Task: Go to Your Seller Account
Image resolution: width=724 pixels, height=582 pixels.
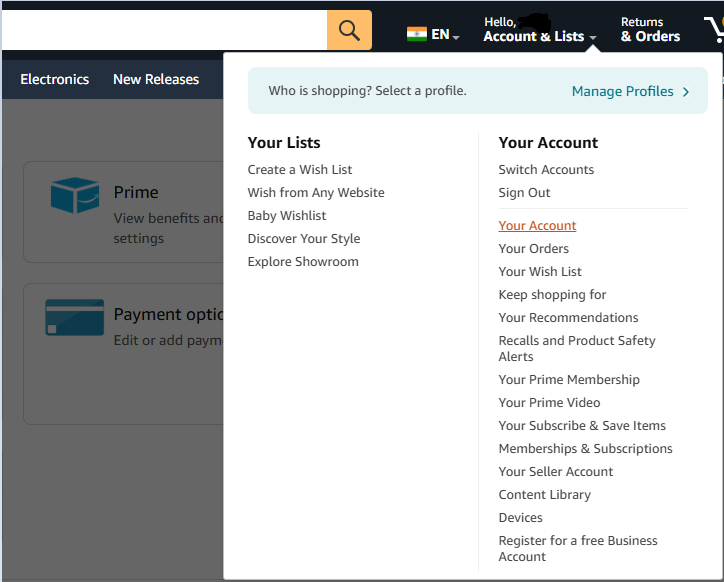Action: [555, 472]
